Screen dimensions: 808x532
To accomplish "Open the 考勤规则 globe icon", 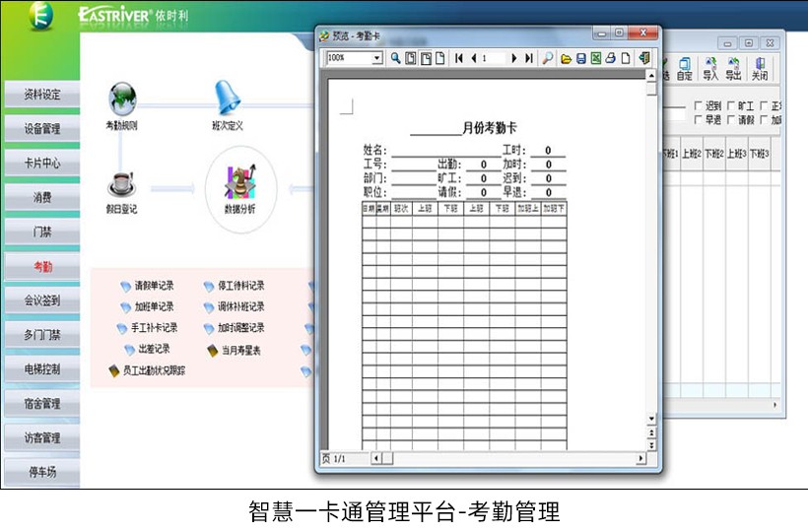I will 121,100.
